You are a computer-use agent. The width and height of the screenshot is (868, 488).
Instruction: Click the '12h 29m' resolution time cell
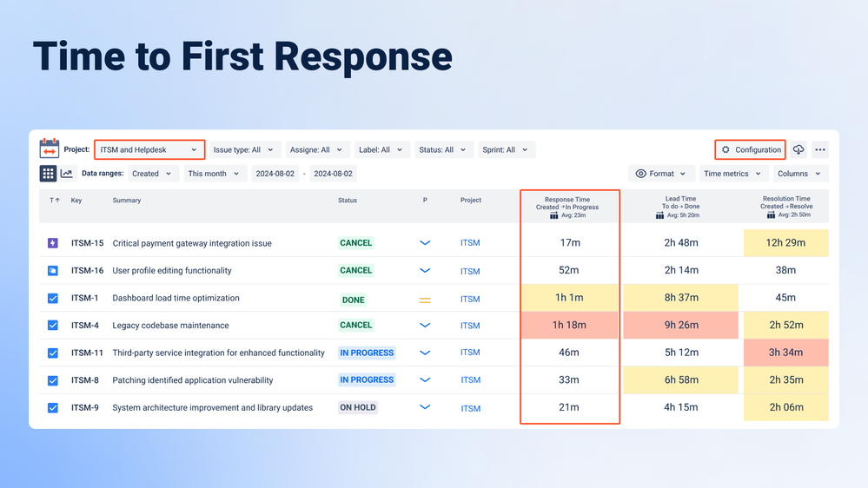(786, 243)
